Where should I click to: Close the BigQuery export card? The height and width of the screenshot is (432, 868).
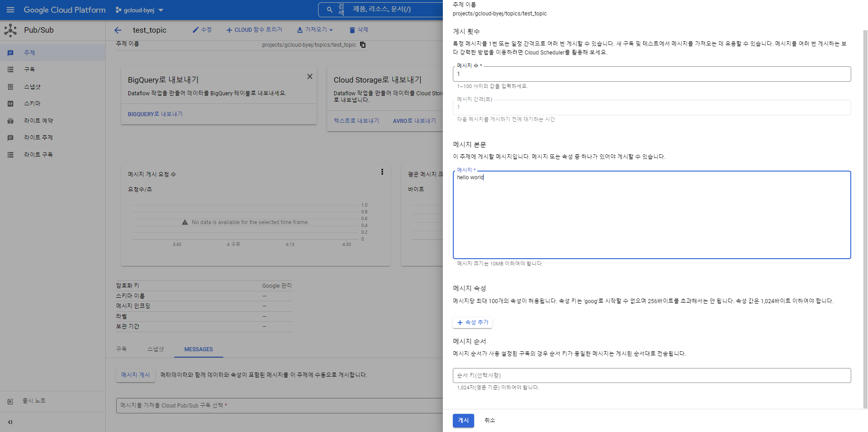pos(310,77)
